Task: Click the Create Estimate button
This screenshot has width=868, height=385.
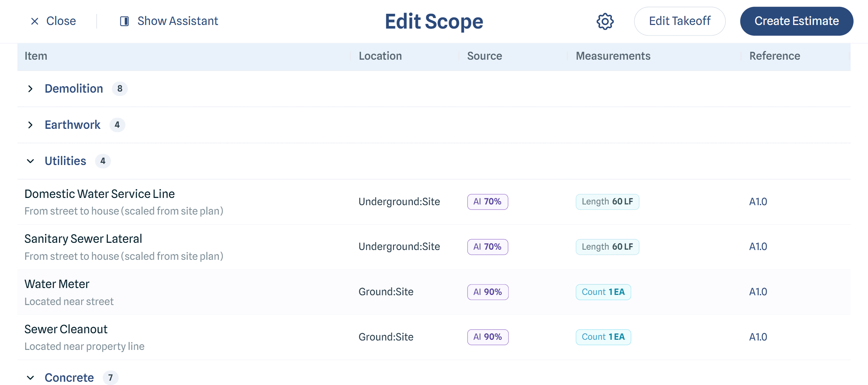Action: coord(797,21)
